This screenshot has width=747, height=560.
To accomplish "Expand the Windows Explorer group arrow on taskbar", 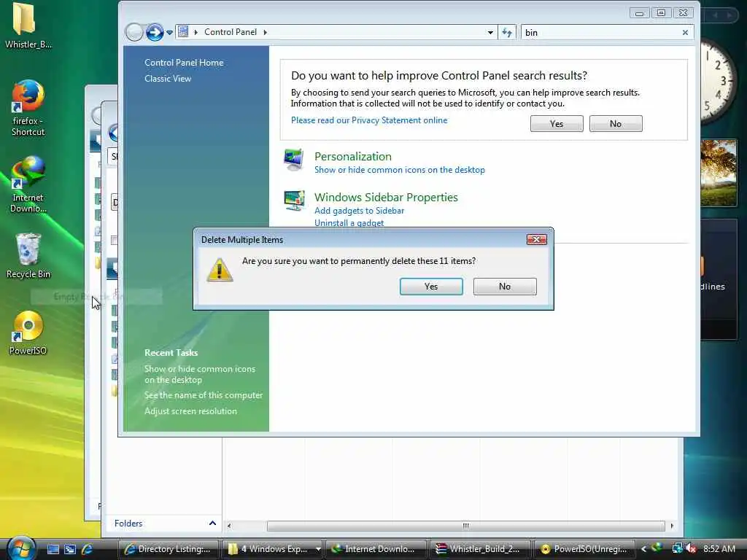I will pyautogui.click(x=318, y=549).
